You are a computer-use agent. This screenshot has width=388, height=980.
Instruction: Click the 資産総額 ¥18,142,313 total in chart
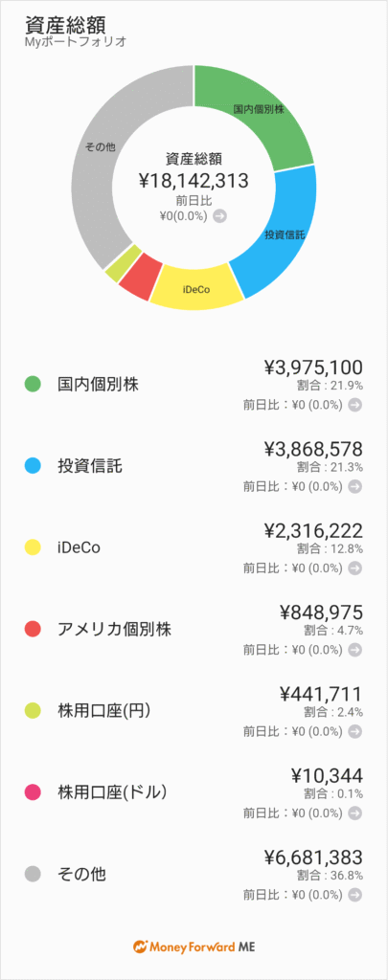coord(194,171)
